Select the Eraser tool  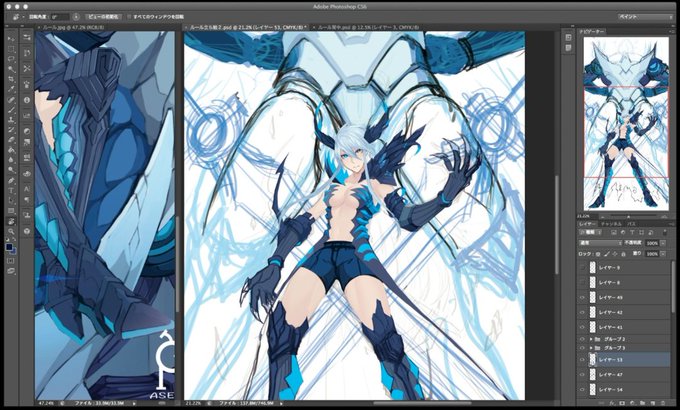pyautogui.click(x=11, y=140)
